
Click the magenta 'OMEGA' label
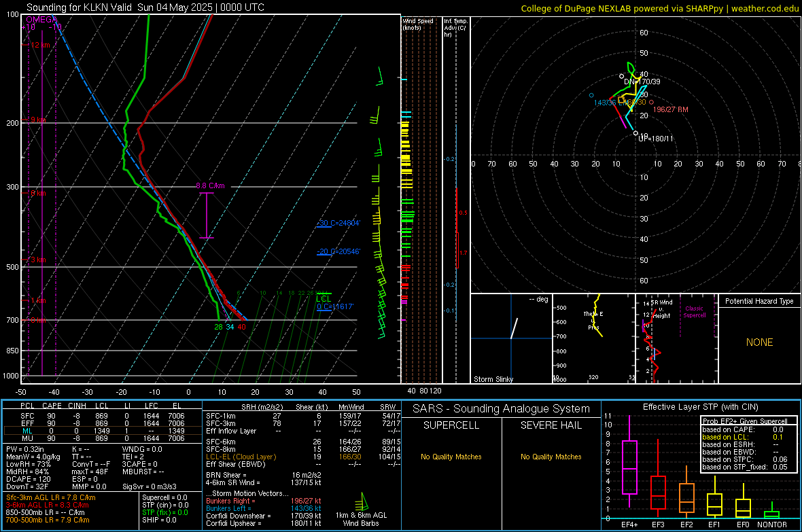[x=40, y=20]
